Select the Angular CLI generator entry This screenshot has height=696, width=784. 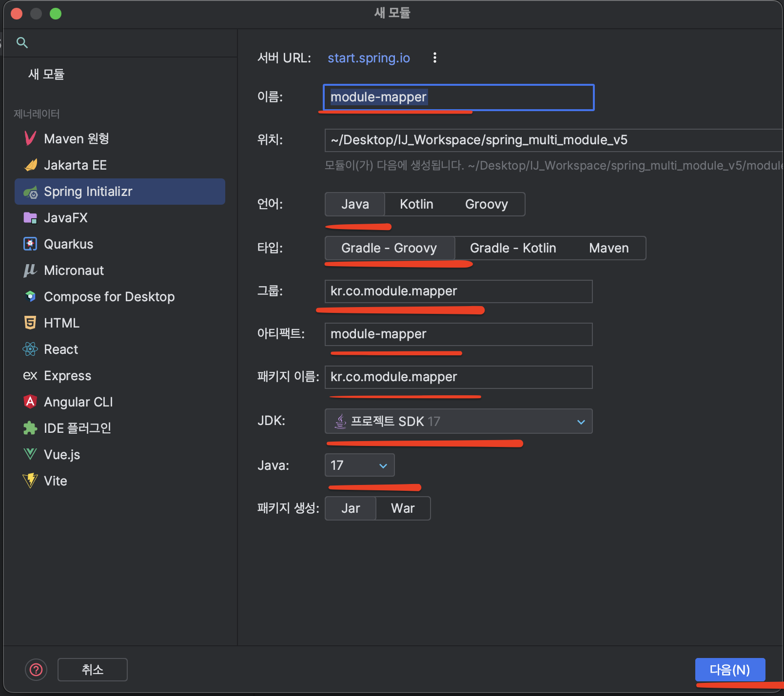pos(120,402)
